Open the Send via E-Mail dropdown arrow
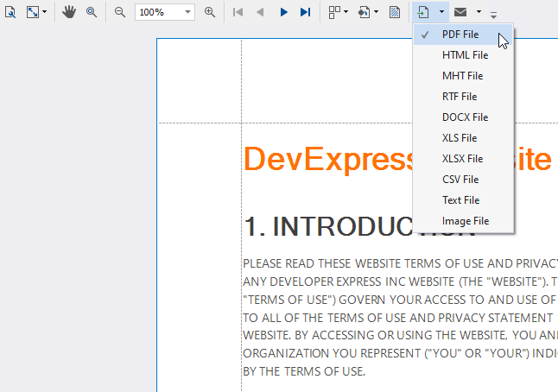558x392 pixels. point(479,12)
